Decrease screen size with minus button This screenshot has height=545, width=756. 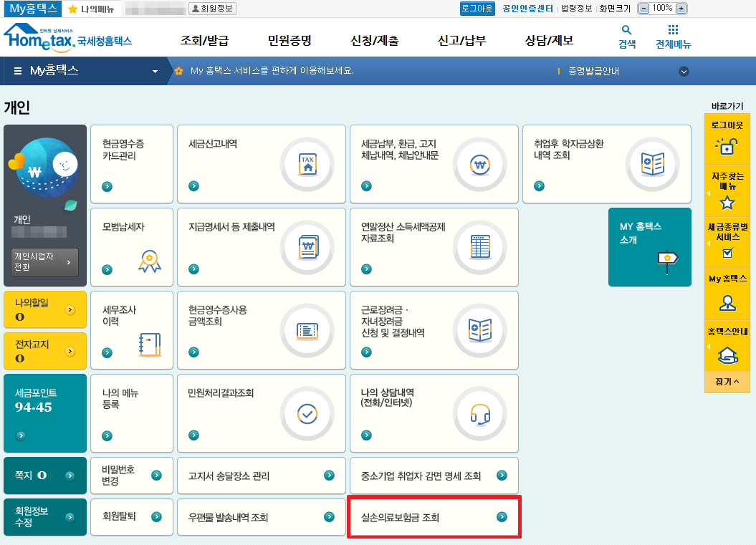(643, 9)
